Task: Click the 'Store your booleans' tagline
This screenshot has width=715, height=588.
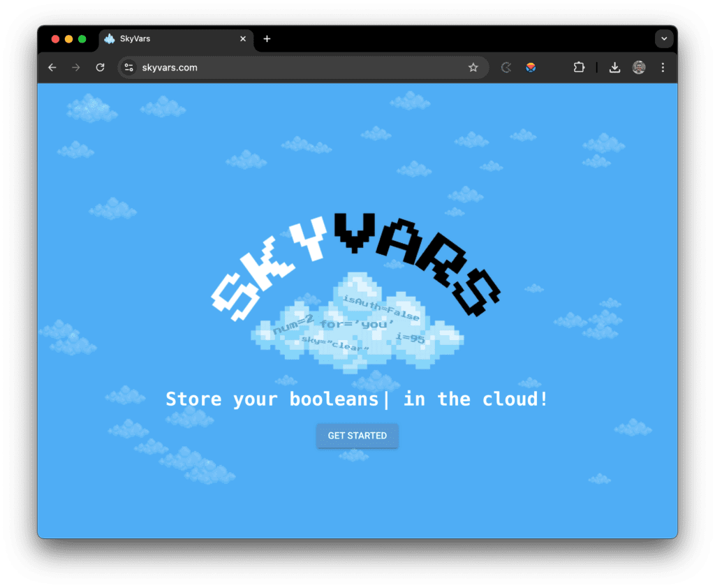Action: (x=357, y=399)
